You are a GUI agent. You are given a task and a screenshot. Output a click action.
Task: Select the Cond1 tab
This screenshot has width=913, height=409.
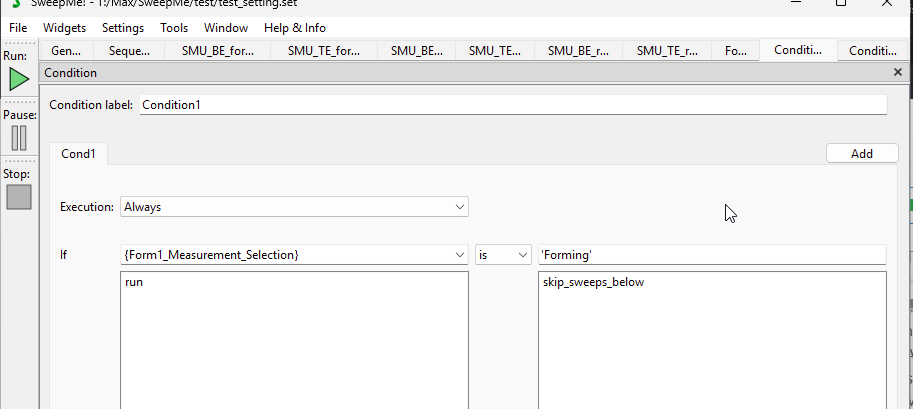(x=79, y=154)
